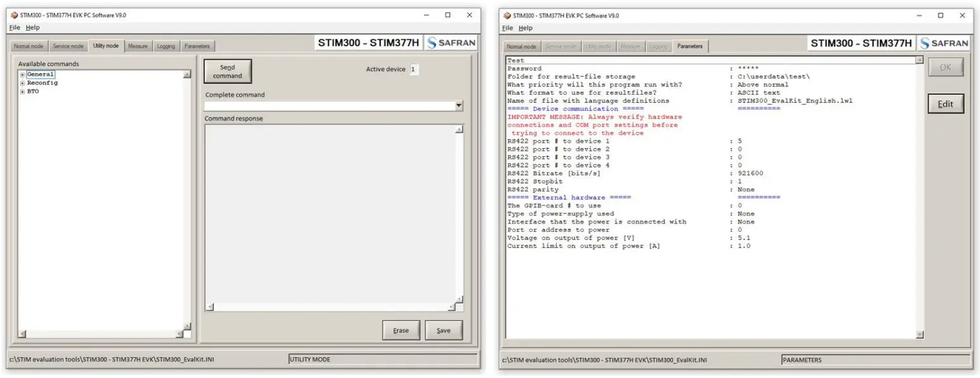Screen dimensions: 980x378
Task: Click down arrow of parameters list scrollbar
Action: (919, 334)
